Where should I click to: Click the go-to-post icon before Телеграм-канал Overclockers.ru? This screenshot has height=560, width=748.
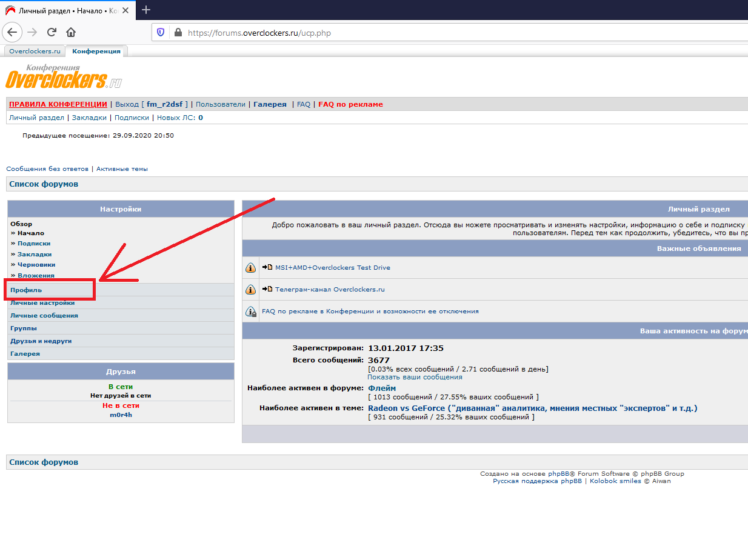pyautogui.click(x=267, y=289)
